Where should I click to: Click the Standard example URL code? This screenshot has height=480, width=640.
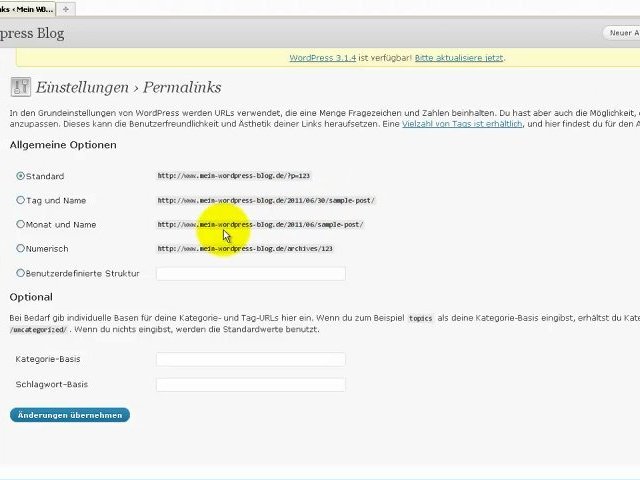(x=233, y=176)
